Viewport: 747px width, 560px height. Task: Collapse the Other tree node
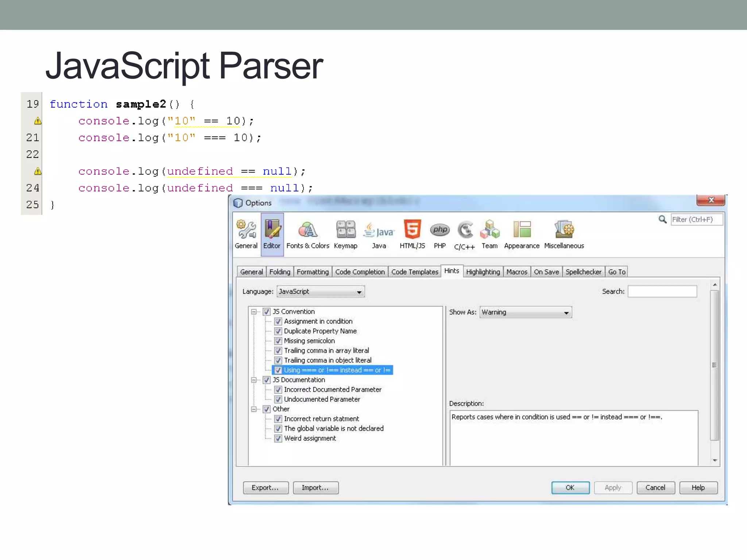coord(254,409)
